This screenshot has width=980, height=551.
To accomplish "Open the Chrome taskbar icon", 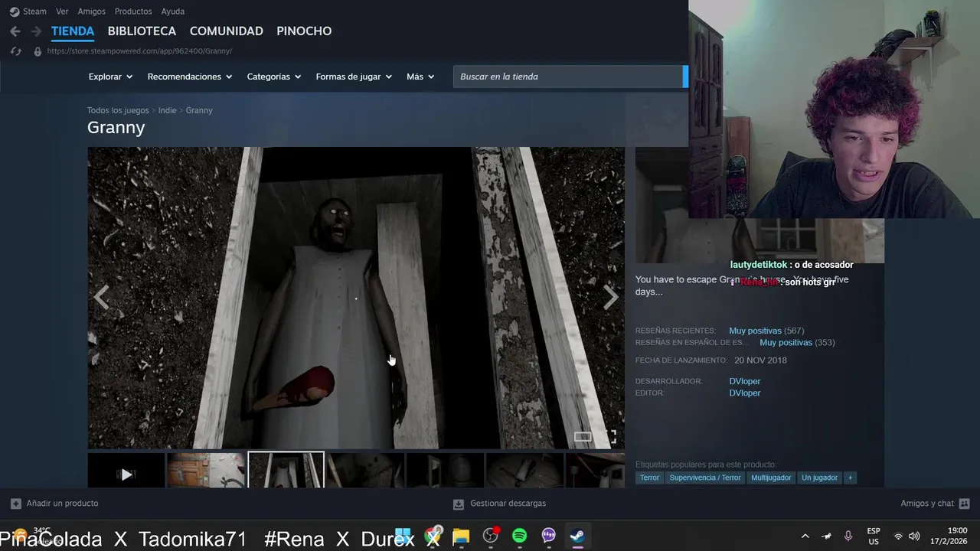I will point(434,536).
